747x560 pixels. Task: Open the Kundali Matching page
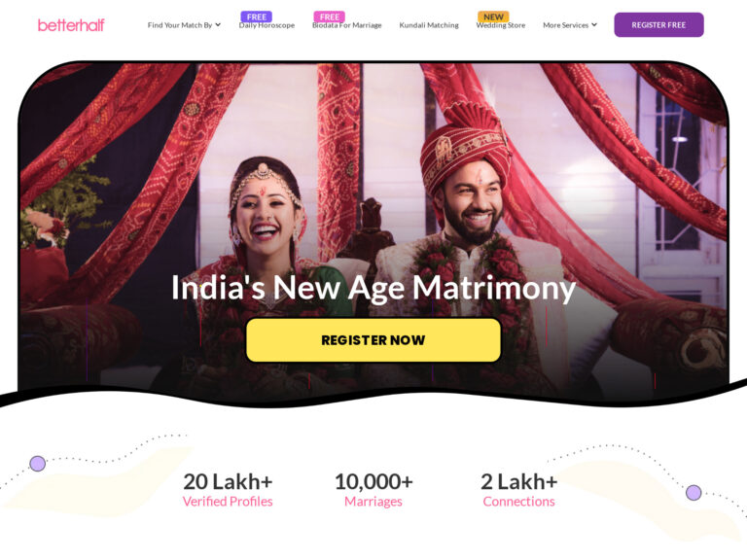pos(429,25)
